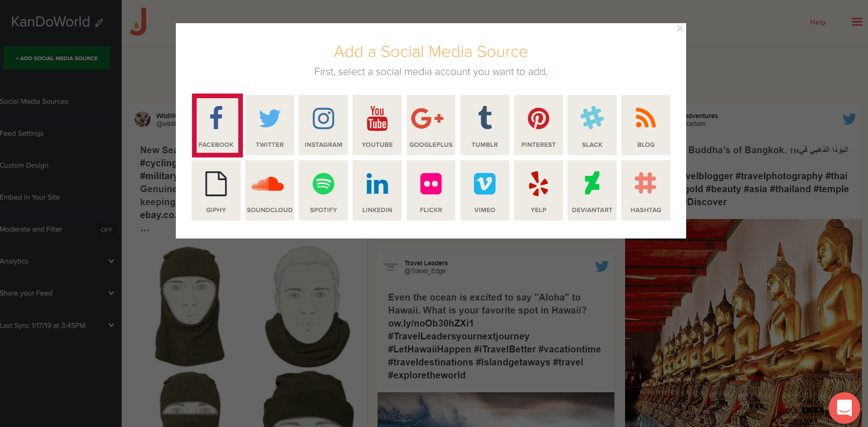Pick Slack from the source options
Image resolution: width=868 pixels, height=427 pixels.
(x=592, y=125)
